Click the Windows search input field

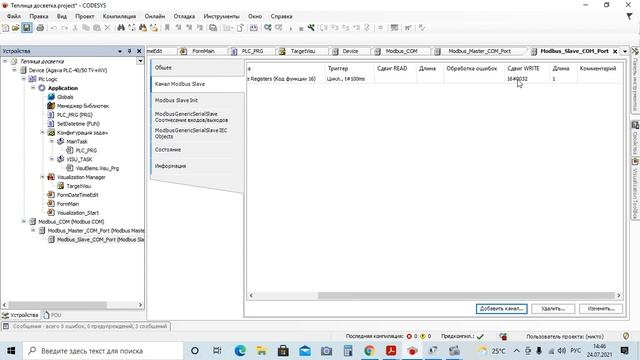click(x=103, y=351)
